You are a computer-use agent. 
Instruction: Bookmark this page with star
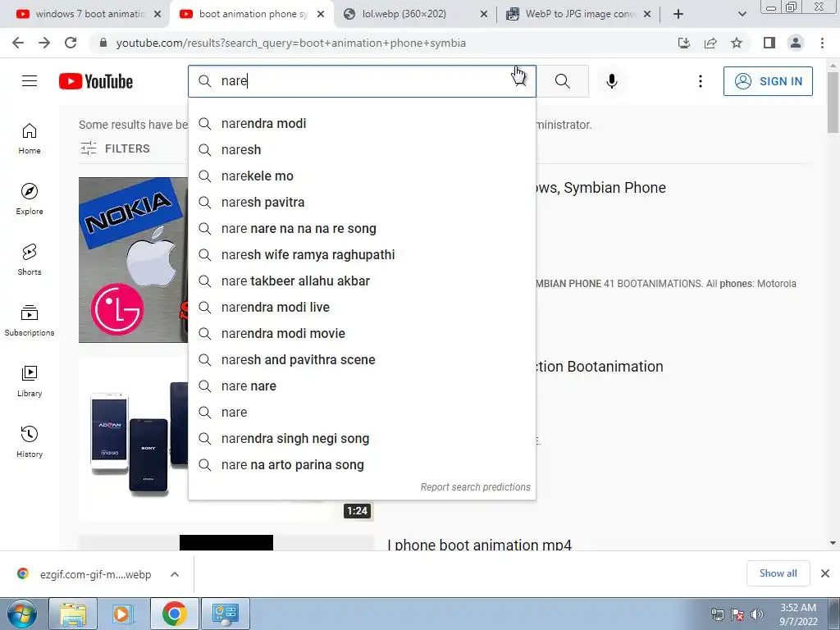click(x=737, y=43)
